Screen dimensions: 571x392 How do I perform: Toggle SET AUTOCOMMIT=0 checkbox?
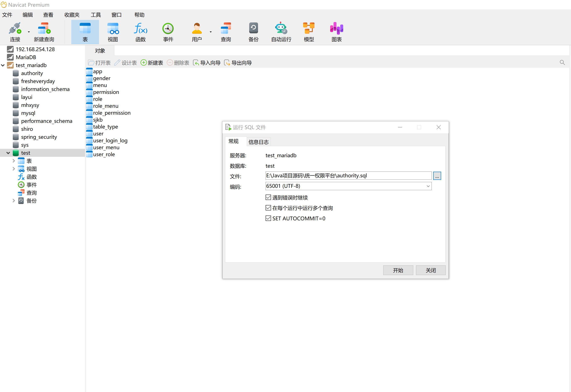(268, 218)
